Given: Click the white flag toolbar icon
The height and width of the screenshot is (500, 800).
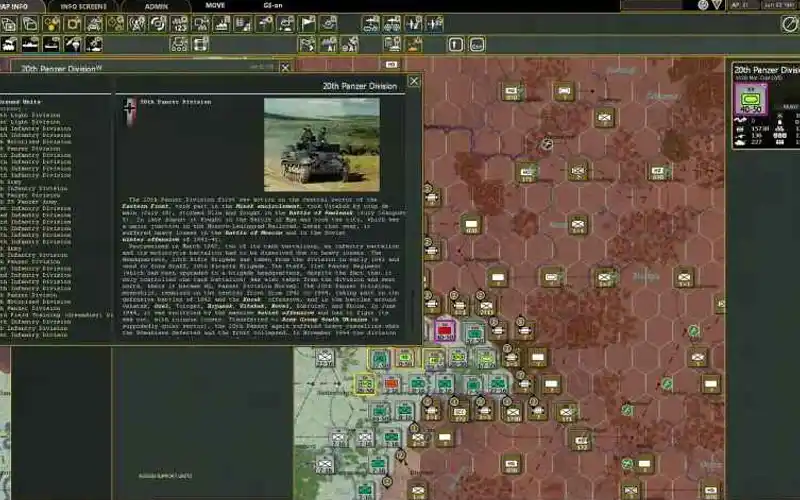Looking at the screenshot, I should 307,23.
